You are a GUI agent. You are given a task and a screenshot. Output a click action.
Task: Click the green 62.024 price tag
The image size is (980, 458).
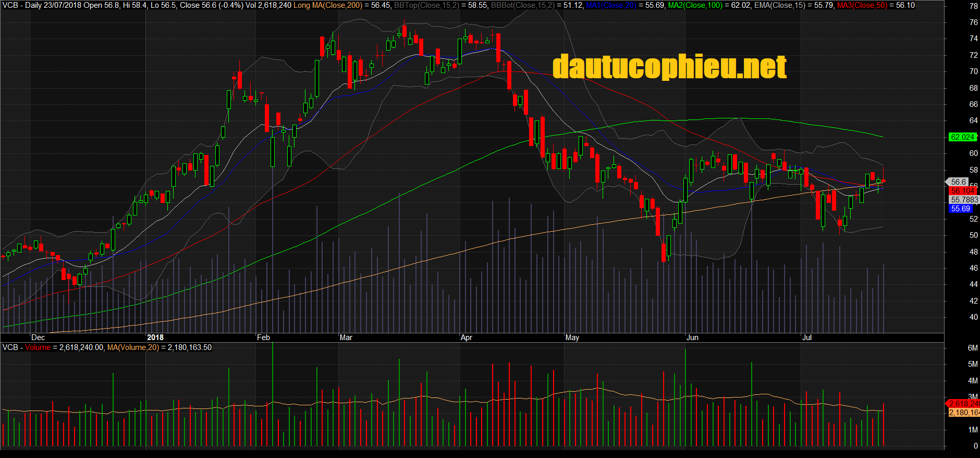click(962, 137)
